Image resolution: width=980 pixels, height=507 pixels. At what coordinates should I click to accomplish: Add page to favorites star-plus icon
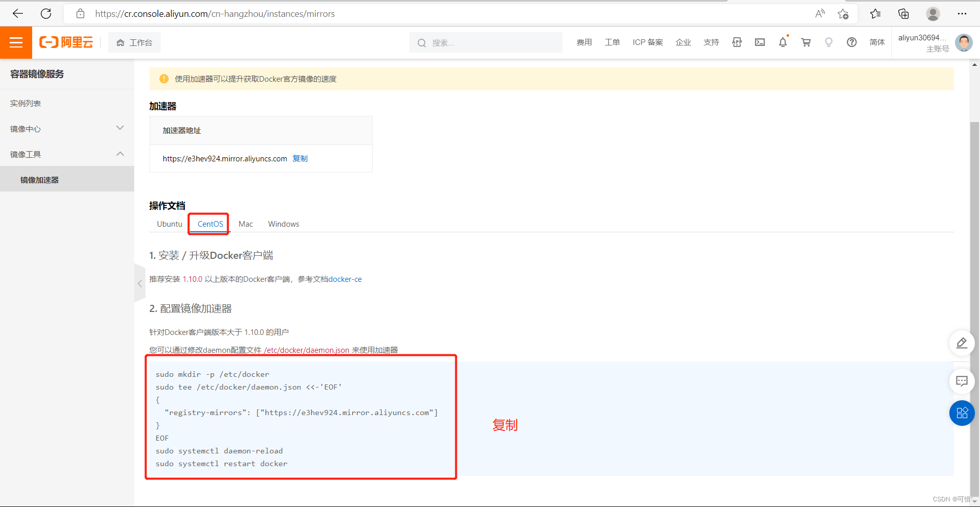(x=843, y=14)
